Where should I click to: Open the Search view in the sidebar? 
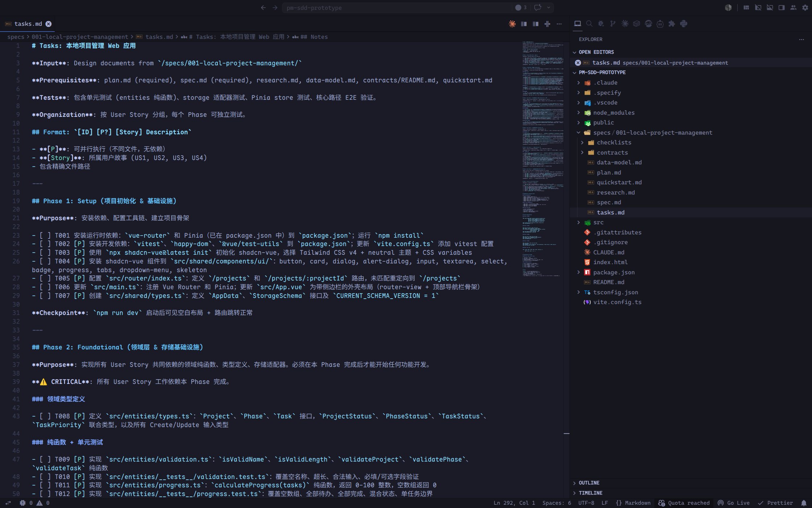coord(589,24)
